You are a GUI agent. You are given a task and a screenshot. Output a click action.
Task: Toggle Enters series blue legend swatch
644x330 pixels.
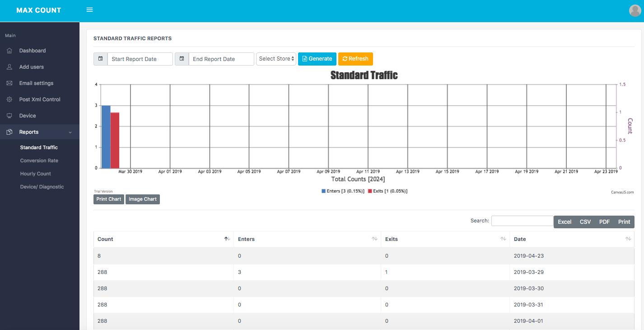click(x=323, y=191)
